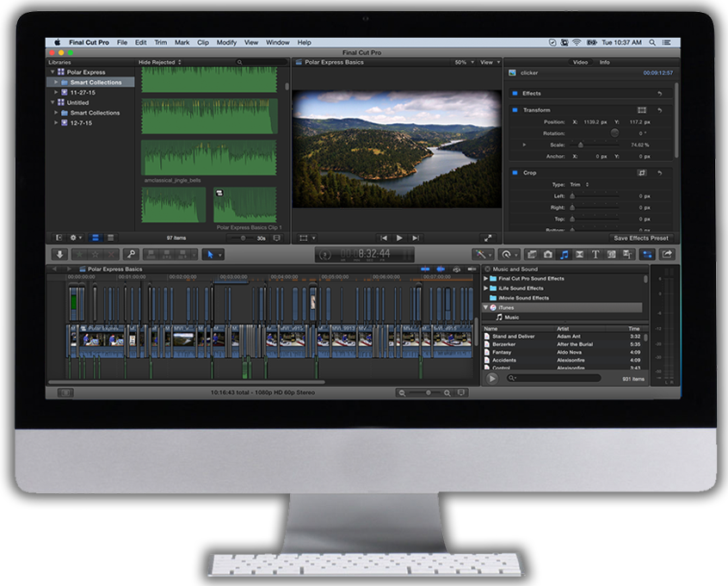Open the Photos browser camera icon
Screen dimensions: 728x586
coord(548,254)
